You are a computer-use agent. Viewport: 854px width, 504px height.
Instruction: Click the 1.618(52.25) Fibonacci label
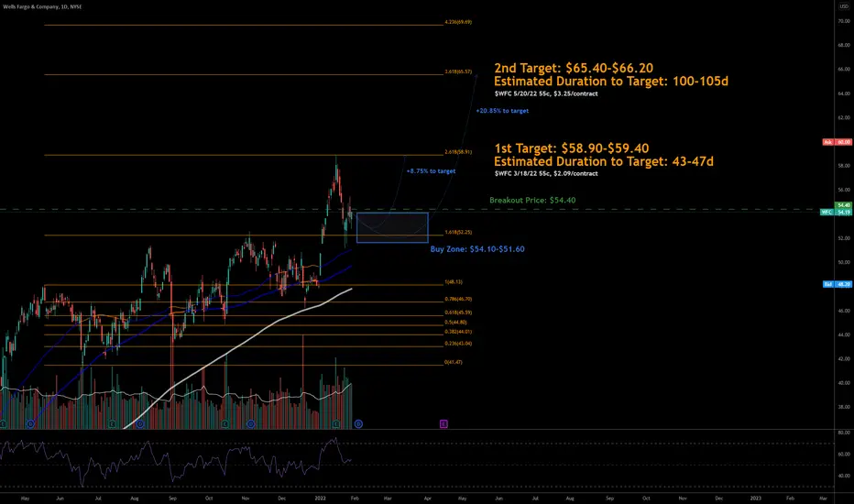(458, 232)
